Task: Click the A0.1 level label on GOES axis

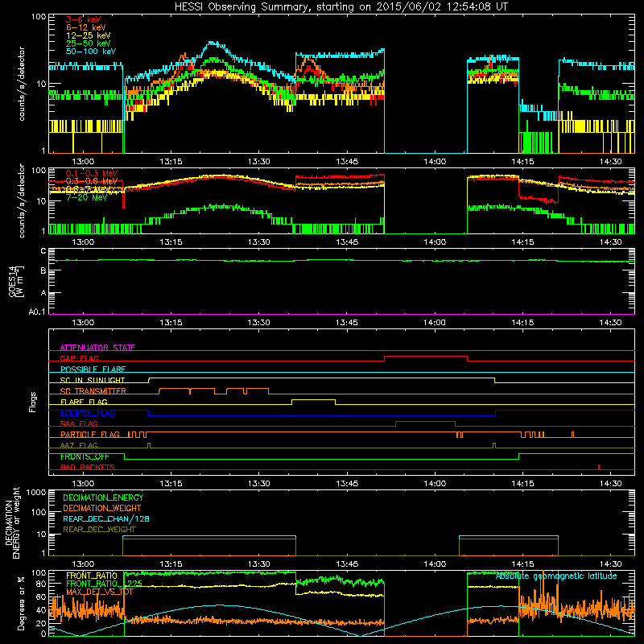Action: [37, 312]
